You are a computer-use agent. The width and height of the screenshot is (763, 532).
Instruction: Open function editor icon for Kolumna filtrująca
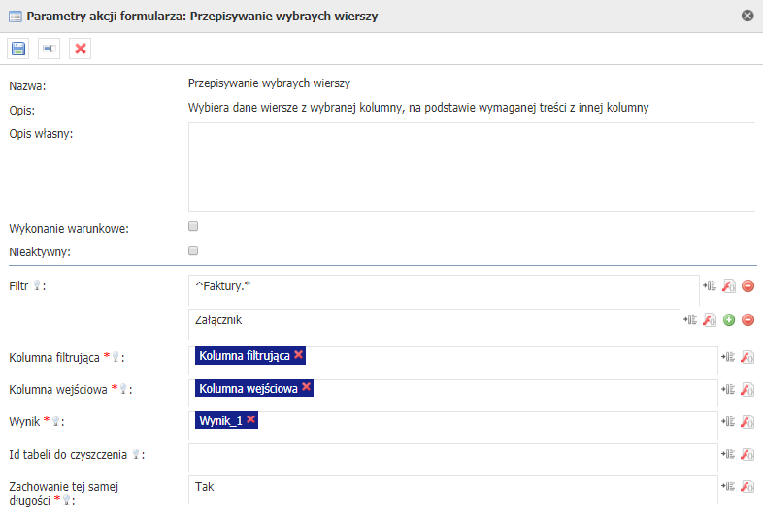pos(747,357)
